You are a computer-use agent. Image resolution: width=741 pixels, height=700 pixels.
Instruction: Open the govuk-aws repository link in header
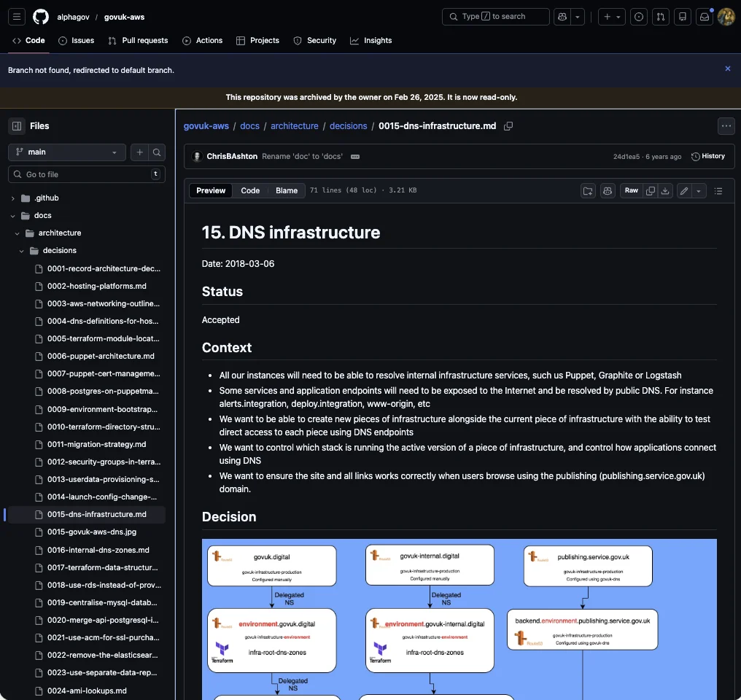(x=124, y=17)
